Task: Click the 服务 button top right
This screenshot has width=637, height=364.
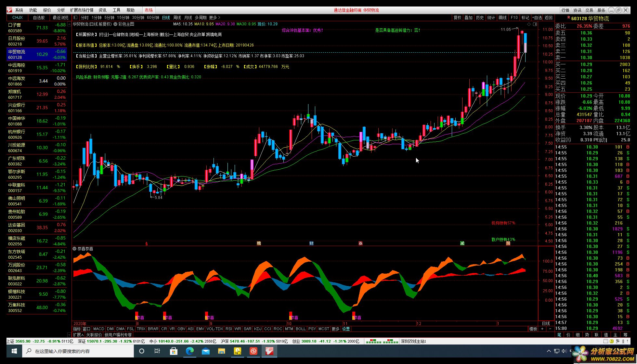Action: click(x=601, y=10)
